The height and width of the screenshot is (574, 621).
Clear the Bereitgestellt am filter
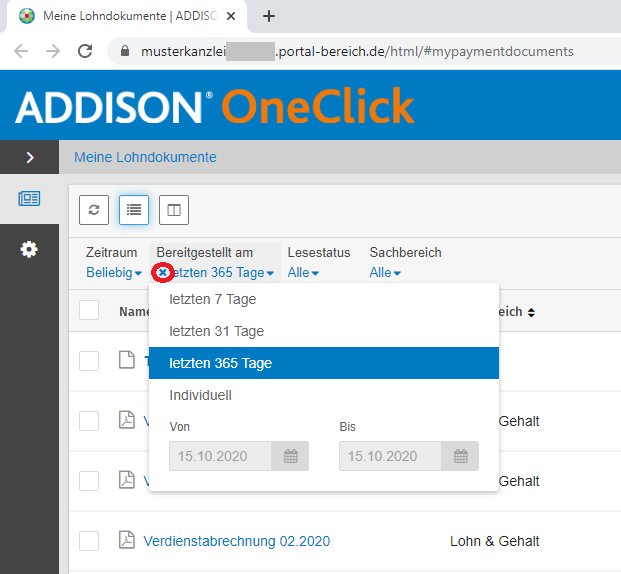162,273
